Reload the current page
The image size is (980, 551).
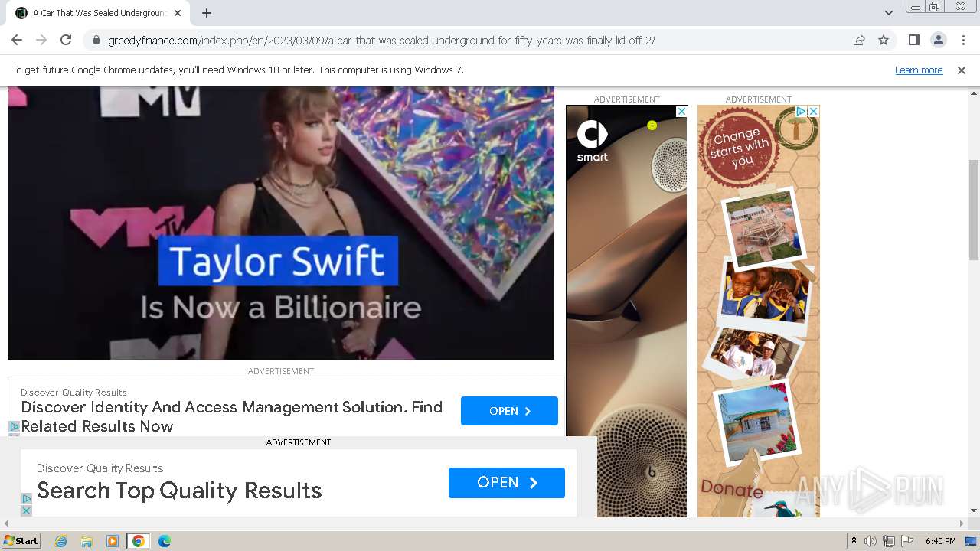point(66,40)
